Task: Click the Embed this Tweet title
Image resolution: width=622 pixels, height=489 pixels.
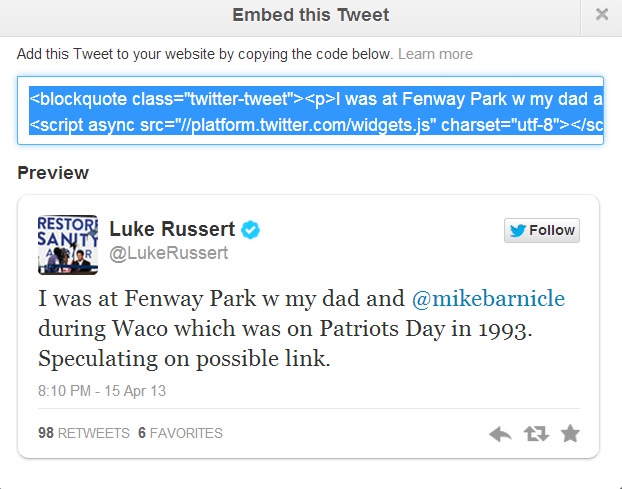Action: (x=310, y=15)
